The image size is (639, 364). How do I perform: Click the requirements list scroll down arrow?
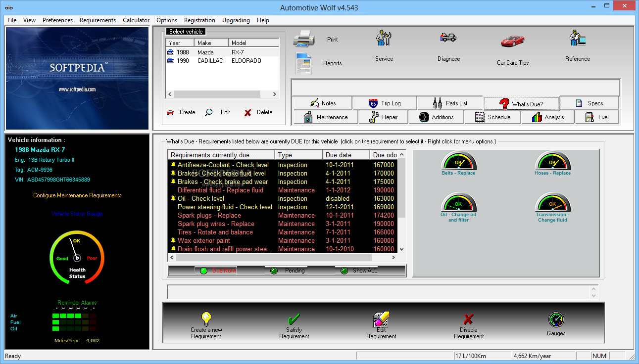click(401, 249)
